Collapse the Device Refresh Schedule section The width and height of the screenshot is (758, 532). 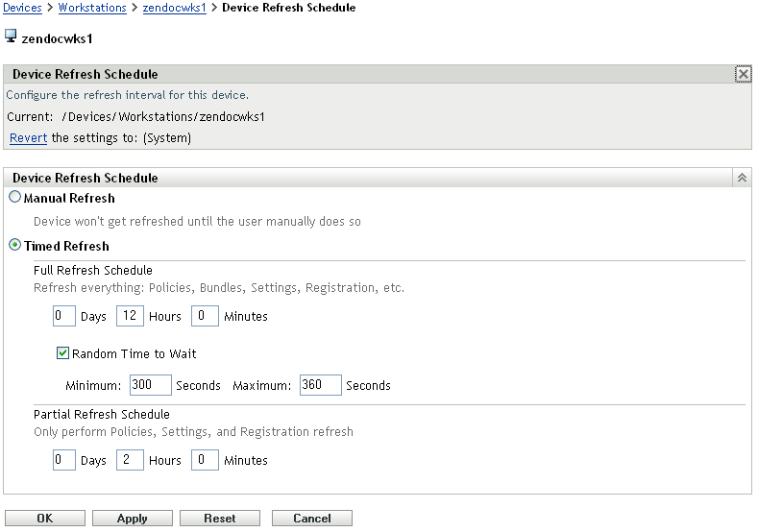(x=742, y=178)
